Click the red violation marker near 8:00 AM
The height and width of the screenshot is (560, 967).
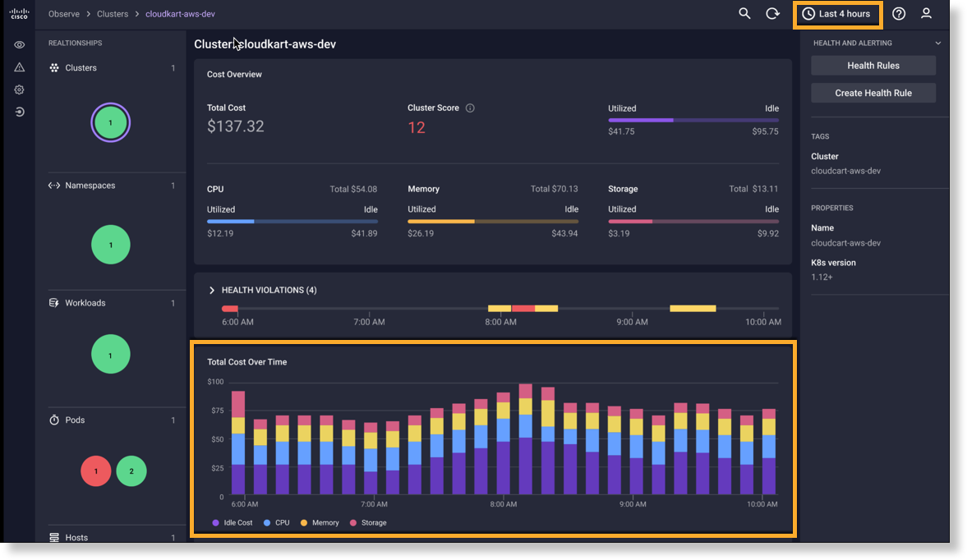(523, 309)
